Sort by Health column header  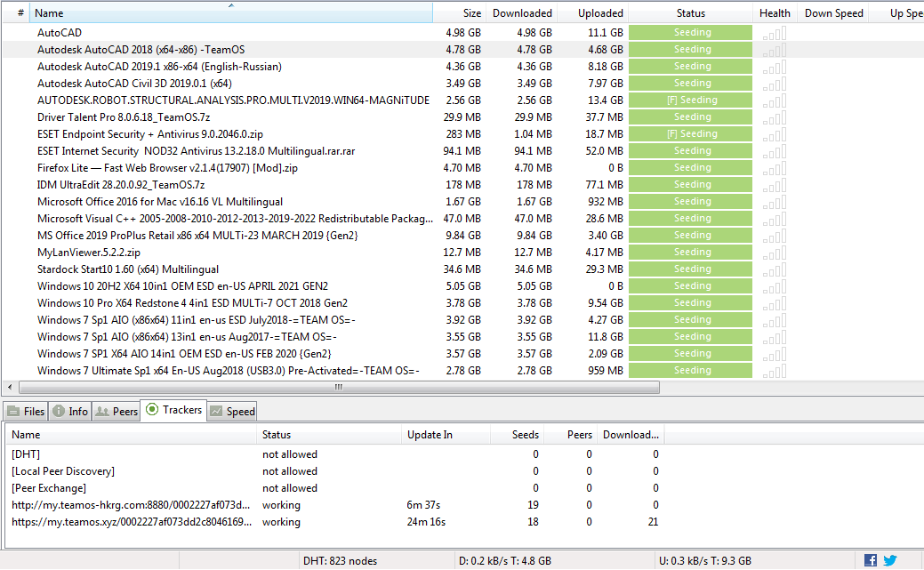pos(775,13)
